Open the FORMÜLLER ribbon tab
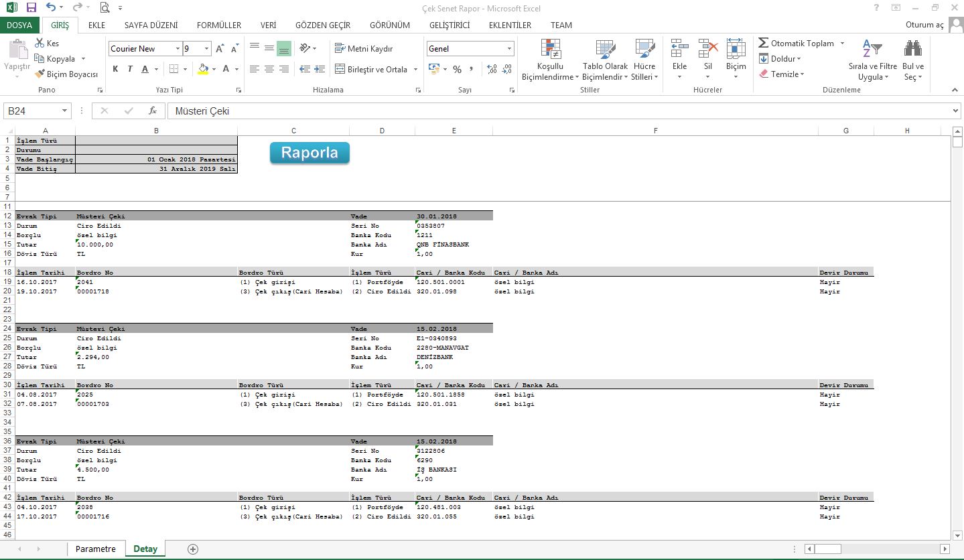The height and width of the screenshot is (560, 964). (x=218, y=25)
